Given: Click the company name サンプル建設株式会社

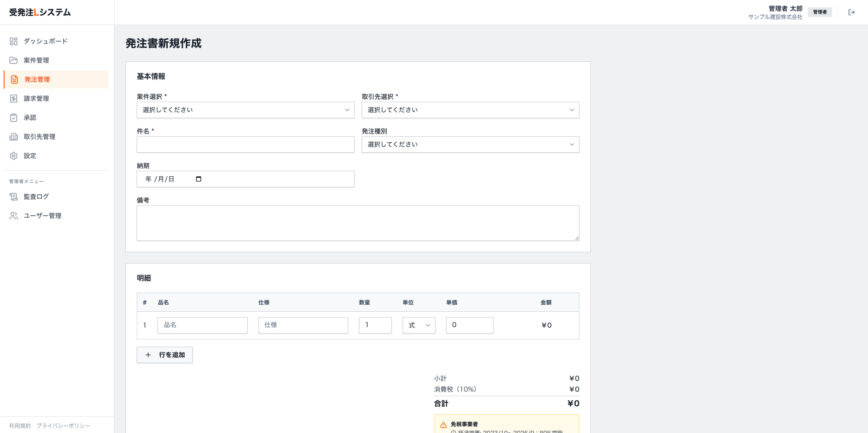Looking at the screenshot, I should pos(775,17).
